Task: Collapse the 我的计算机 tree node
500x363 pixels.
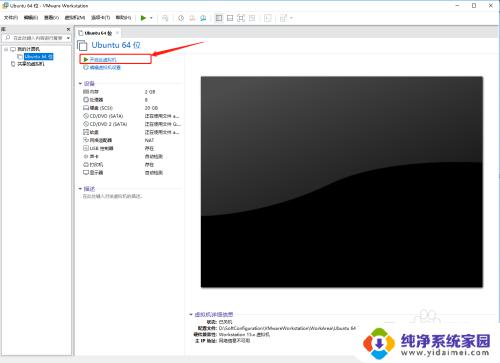Action: 6,49
